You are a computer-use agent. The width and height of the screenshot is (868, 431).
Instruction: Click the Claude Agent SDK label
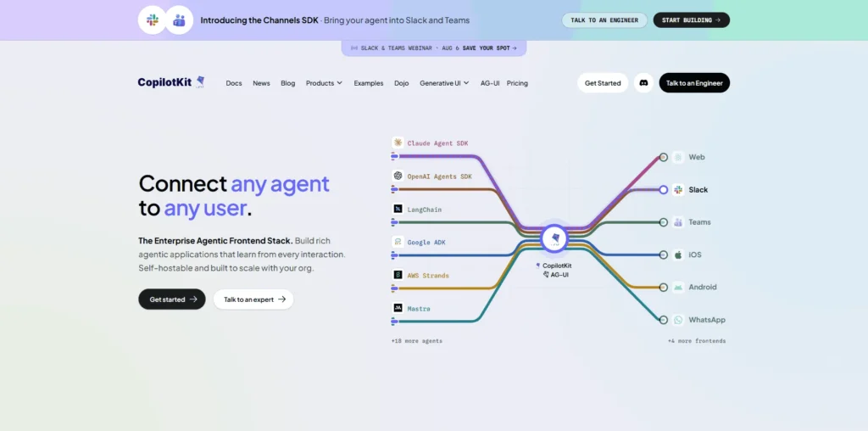point(438,143)
